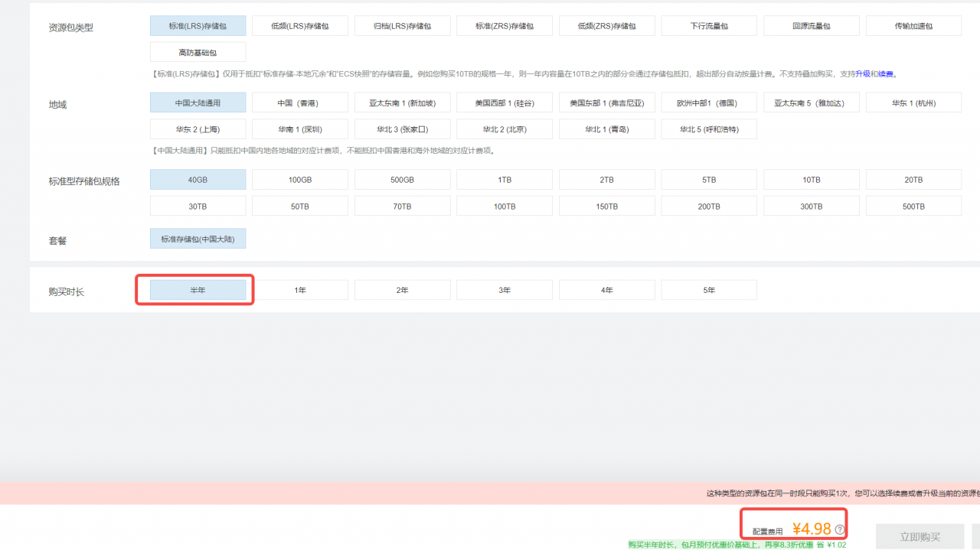Select the 40GB storage package size

(x=198, y=180)
